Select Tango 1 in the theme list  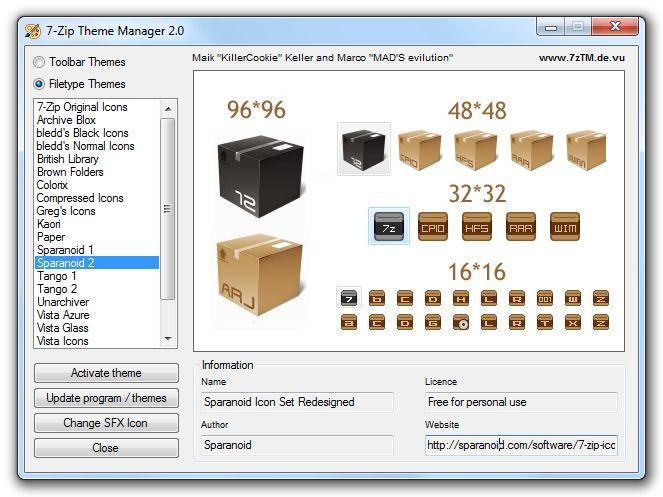click(57, 276)
